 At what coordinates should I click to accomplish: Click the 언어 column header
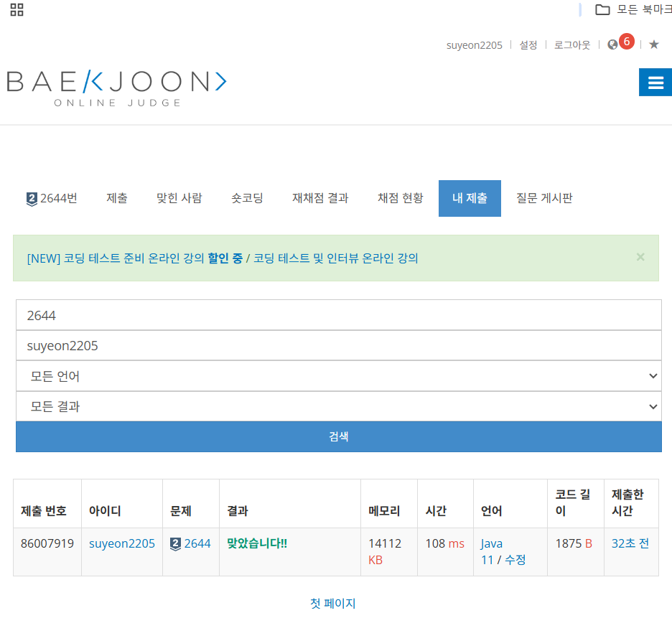coord(492,511)
